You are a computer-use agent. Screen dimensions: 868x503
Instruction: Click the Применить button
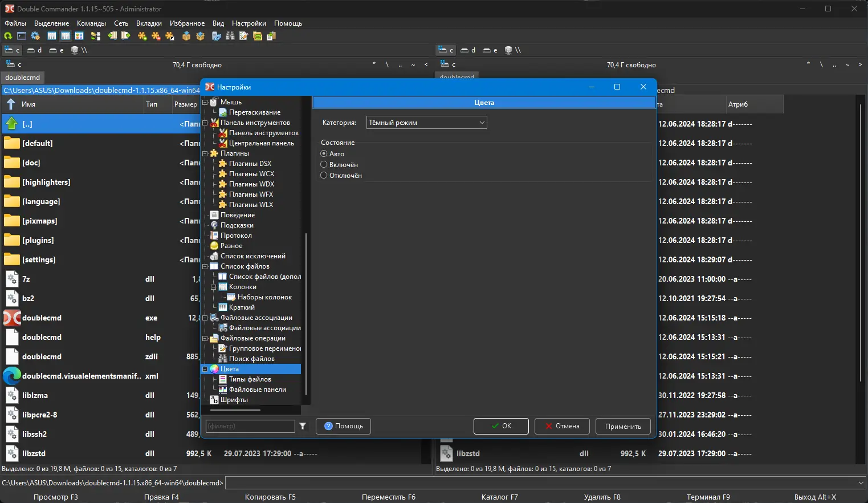click(623, 426)
